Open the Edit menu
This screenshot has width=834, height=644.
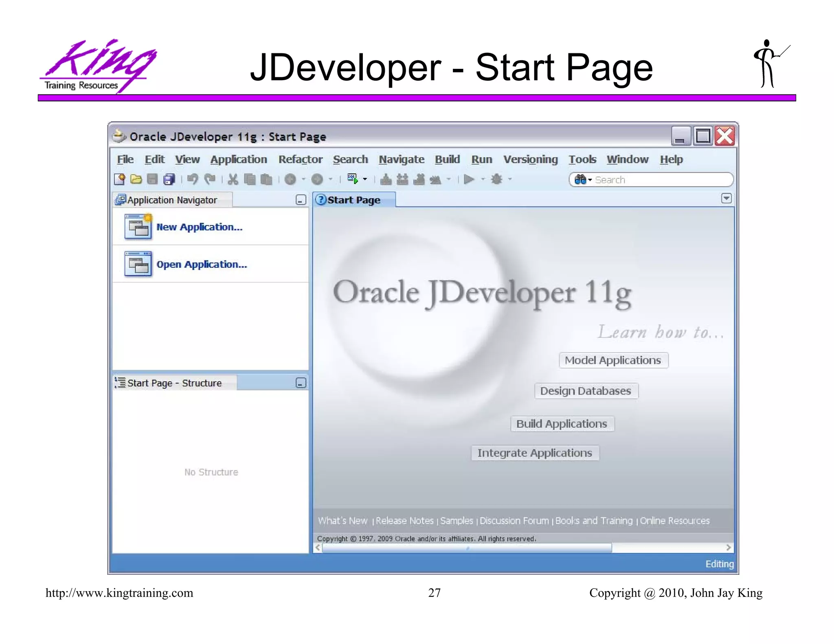[x=155, y=160]
